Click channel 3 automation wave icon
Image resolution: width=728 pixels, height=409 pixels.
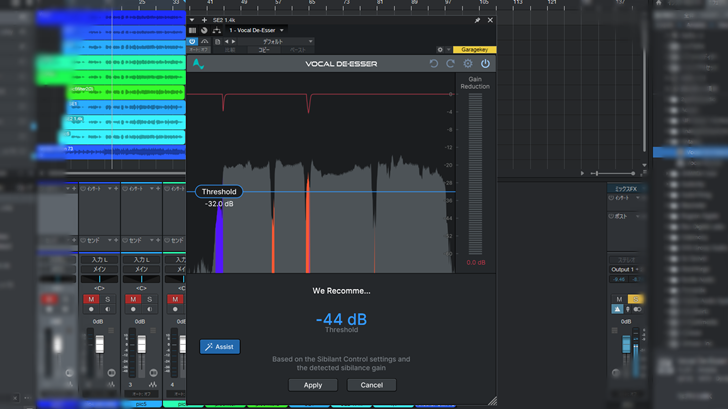pyautogui.click(x=153, y=384)
